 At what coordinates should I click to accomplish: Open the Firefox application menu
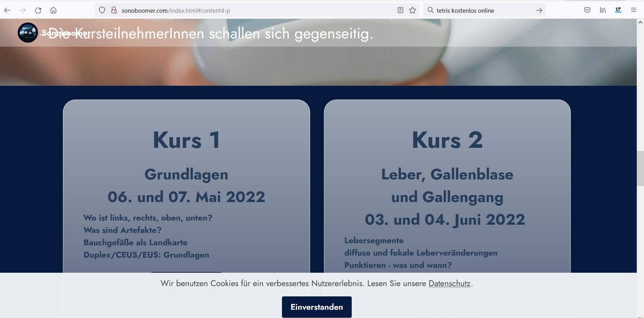point(634,10)
